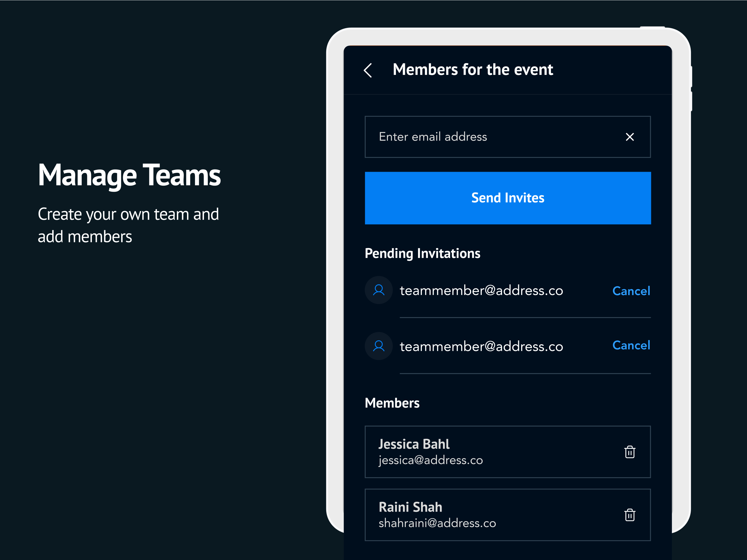
Task: Click the second pending invitation avatar icon
Action: click(x=379, y=346)
